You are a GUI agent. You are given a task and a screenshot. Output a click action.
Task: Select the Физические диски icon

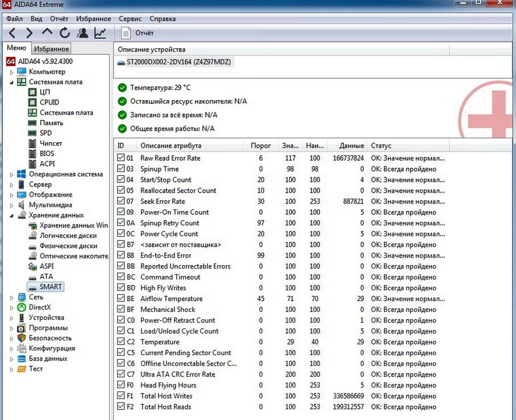(32, 246)
